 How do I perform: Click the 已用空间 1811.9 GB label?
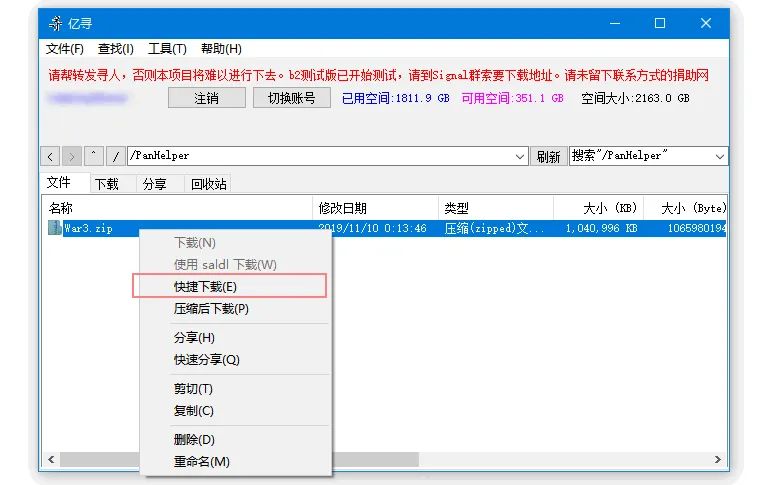click(395, 98)
